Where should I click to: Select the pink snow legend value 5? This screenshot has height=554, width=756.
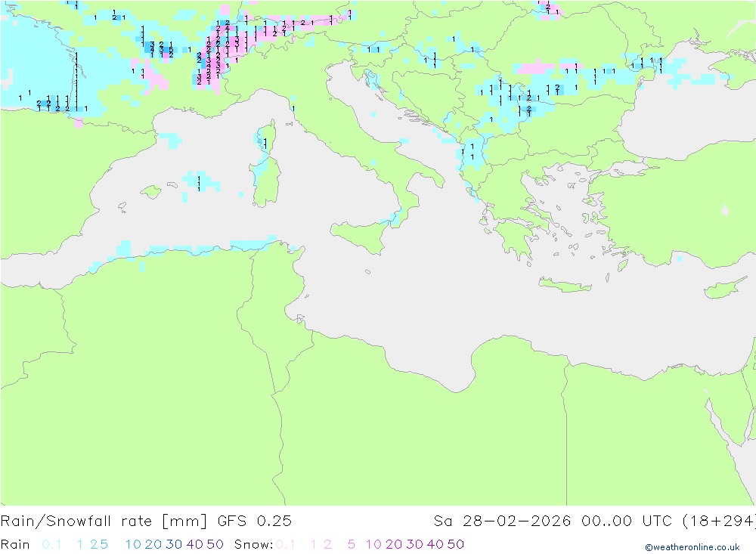click(352, 544)
